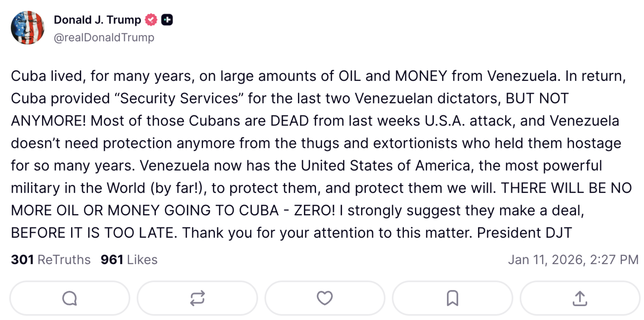This screenshot has height=320, width=644.
Task: Like the post with the heart icon
Action: pyautogui.click(x=325, y=298)
